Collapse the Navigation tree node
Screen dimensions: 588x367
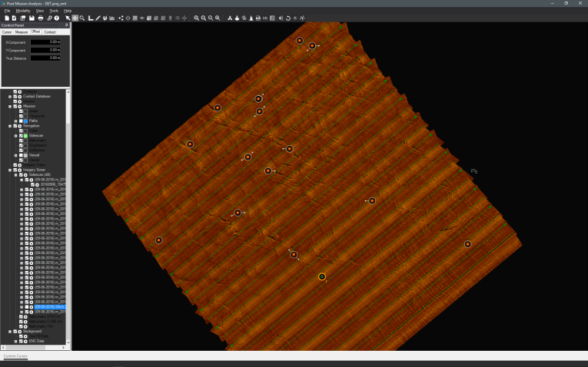click(x=10, y=126)
